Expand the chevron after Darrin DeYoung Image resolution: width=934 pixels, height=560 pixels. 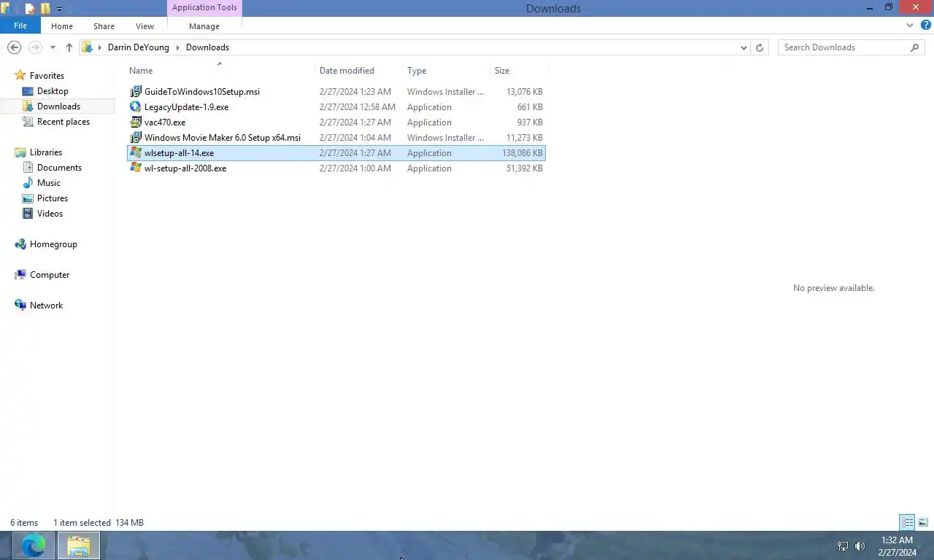click(177, 47)
